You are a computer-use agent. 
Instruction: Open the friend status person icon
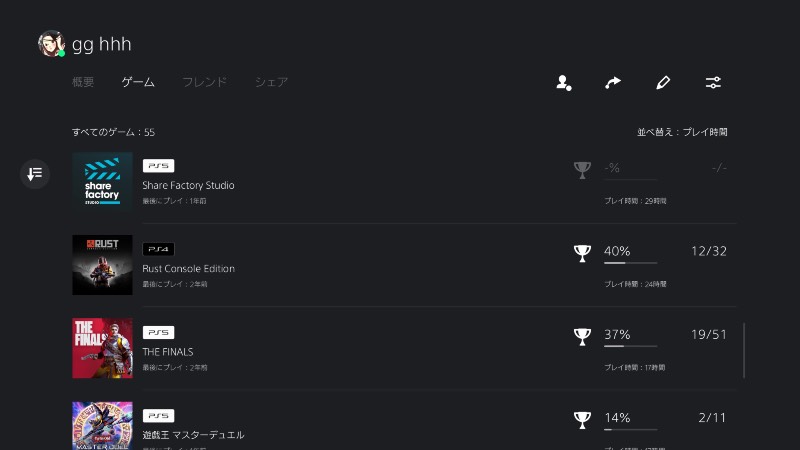[563, 83]
